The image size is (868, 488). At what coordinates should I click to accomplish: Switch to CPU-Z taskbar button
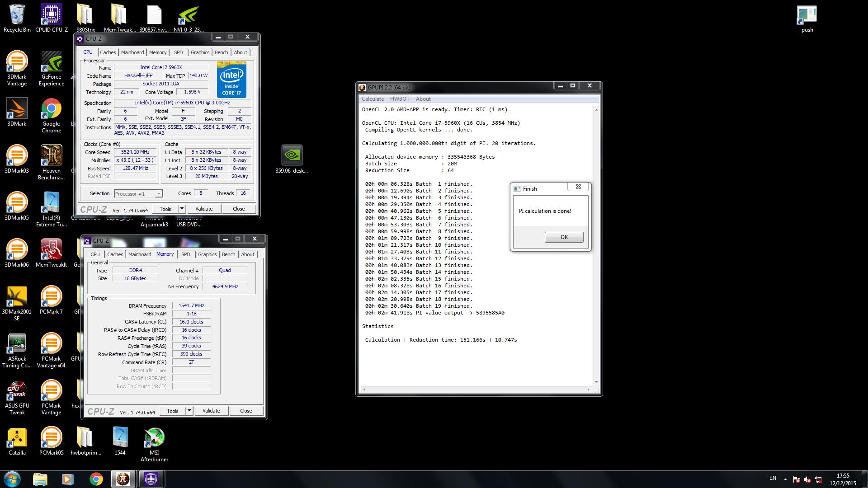pos(151,479)
